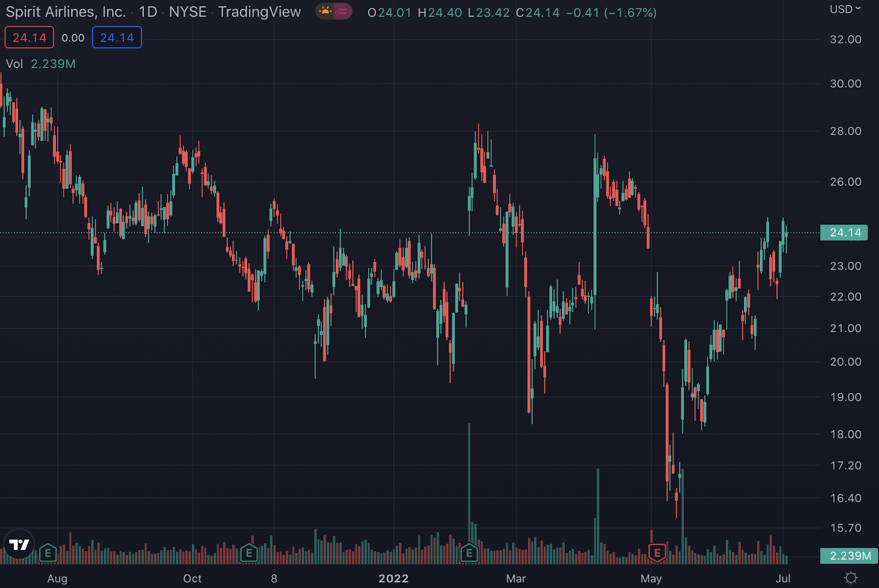The height and width of the screenshot is (588, 879).
Task: Click the 19.00 price axis label
Action: [845, 397]
